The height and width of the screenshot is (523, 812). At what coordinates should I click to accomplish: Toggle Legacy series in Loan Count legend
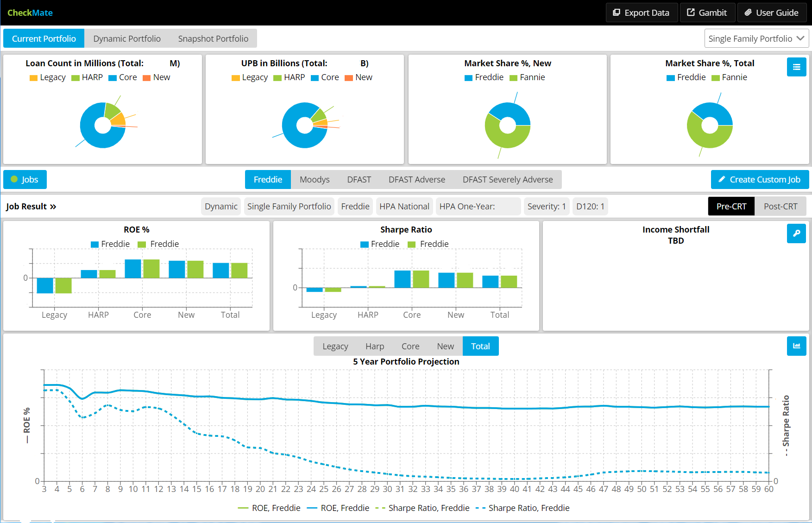tap(48, 77)
